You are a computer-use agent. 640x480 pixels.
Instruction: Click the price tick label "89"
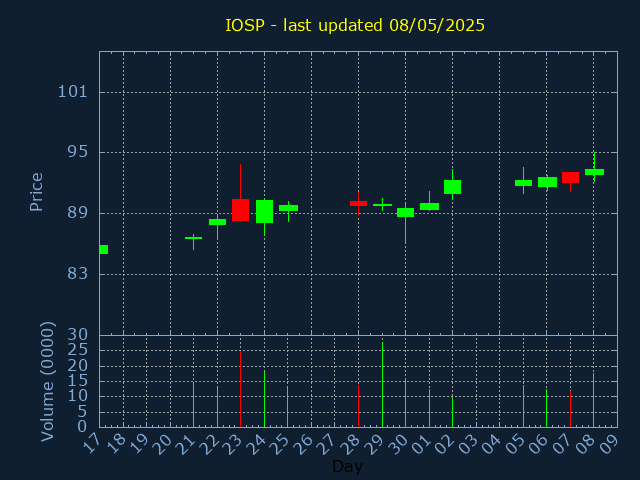tap(78, 213)
